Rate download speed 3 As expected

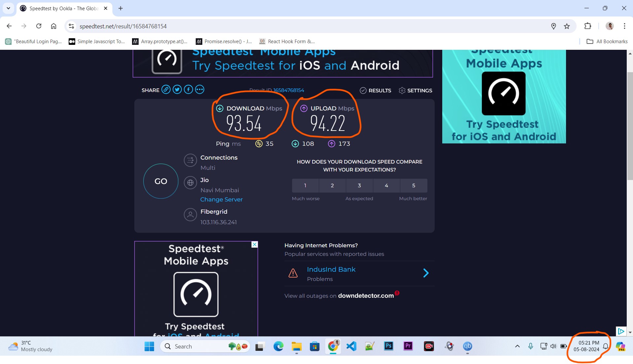(359, 185)
